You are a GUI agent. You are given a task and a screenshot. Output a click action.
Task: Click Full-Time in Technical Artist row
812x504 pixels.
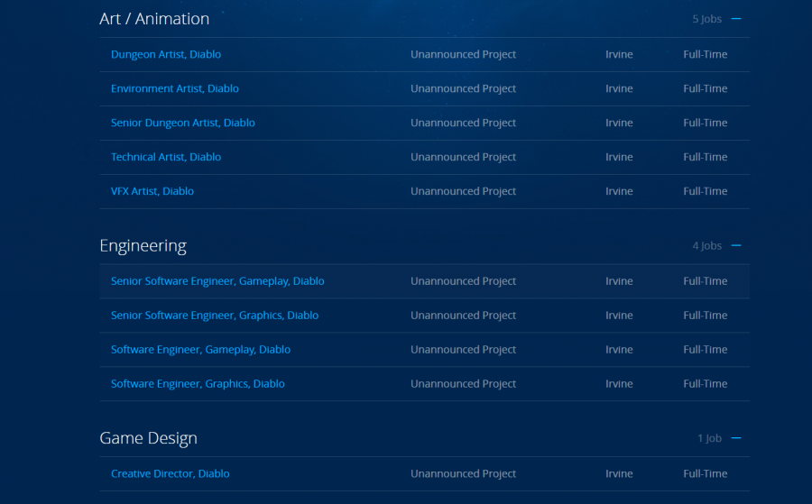click(x=705, y=157)
